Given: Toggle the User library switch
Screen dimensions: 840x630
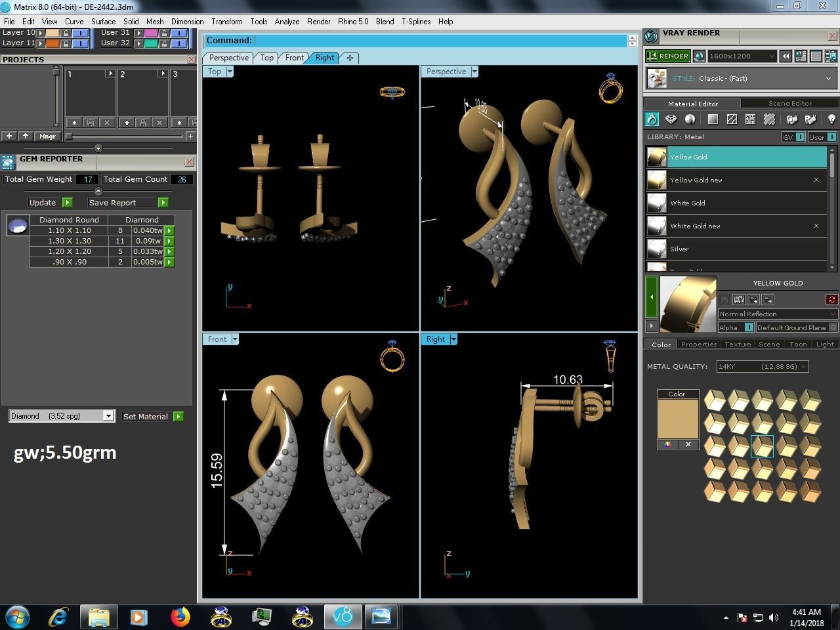Looking at the screenshot, I should (831, 136).
